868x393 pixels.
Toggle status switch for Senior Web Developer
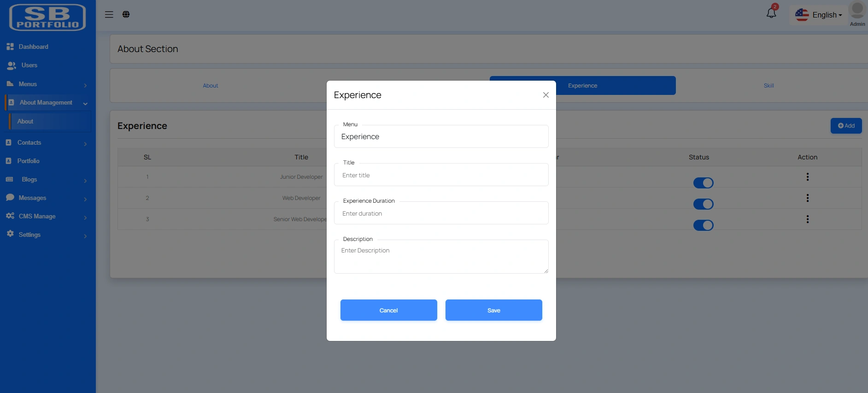(x=703, y=225)
